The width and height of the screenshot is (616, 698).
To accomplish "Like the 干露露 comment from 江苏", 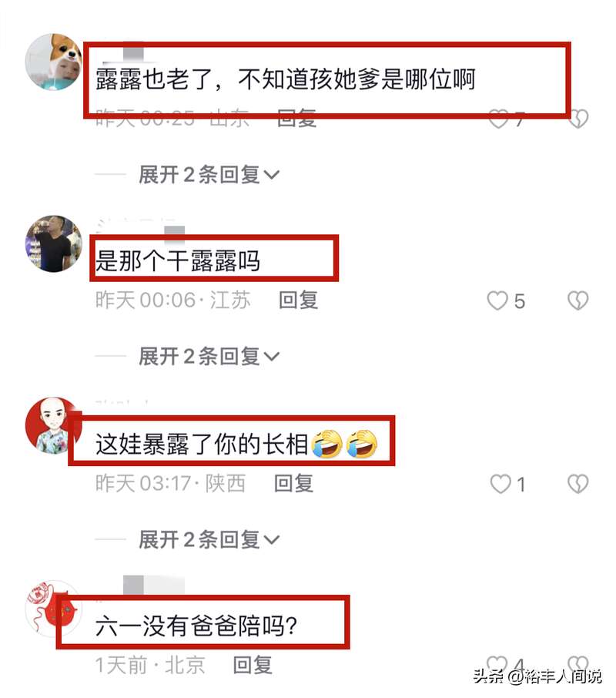I will coord(497,300).
